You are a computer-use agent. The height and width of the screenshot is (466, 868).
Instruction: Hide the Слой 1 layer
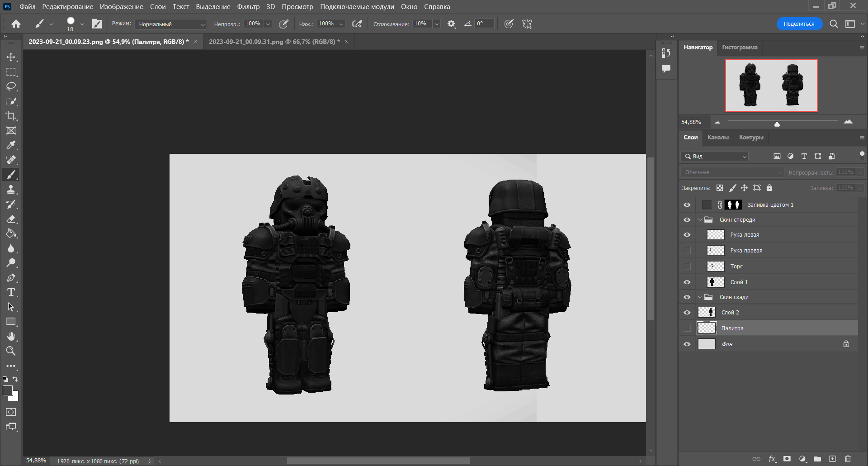tap(687, 282)
